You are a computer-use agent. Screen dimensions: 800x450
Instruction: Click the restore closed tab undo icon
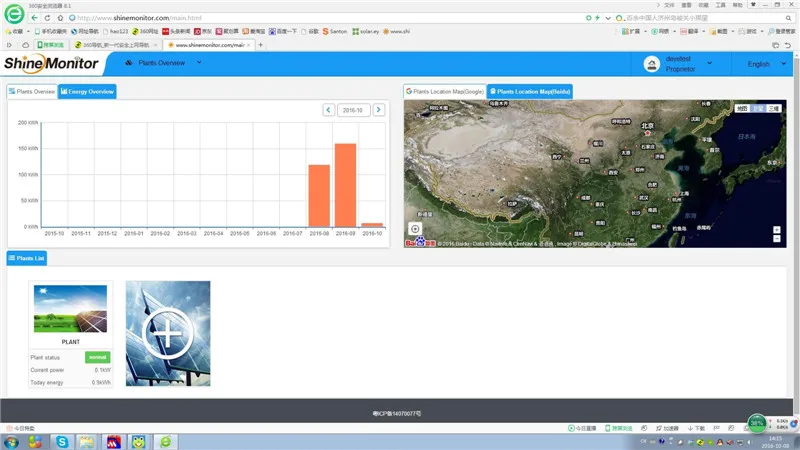tap(788, 45)
